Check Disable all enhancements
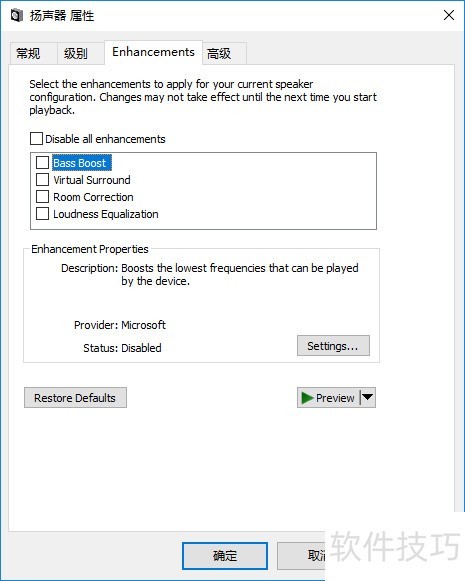The height and width of the screenshot is (581, 465). click(x=36, y=139)
